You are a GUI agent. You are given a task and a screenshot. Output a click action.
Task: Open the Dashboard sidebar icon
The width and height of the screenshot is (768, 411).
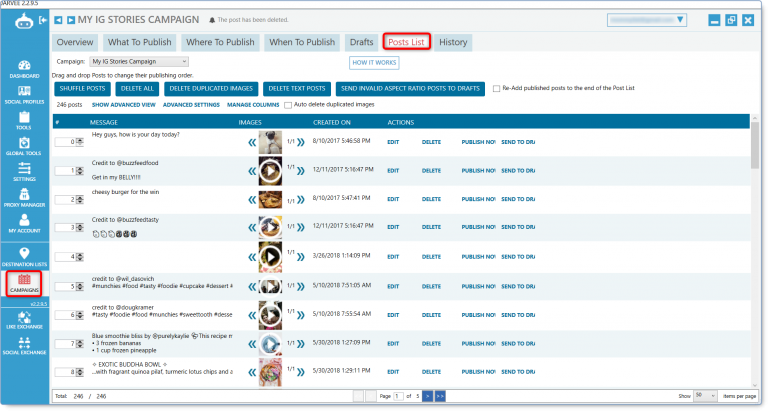coord(24,69)
